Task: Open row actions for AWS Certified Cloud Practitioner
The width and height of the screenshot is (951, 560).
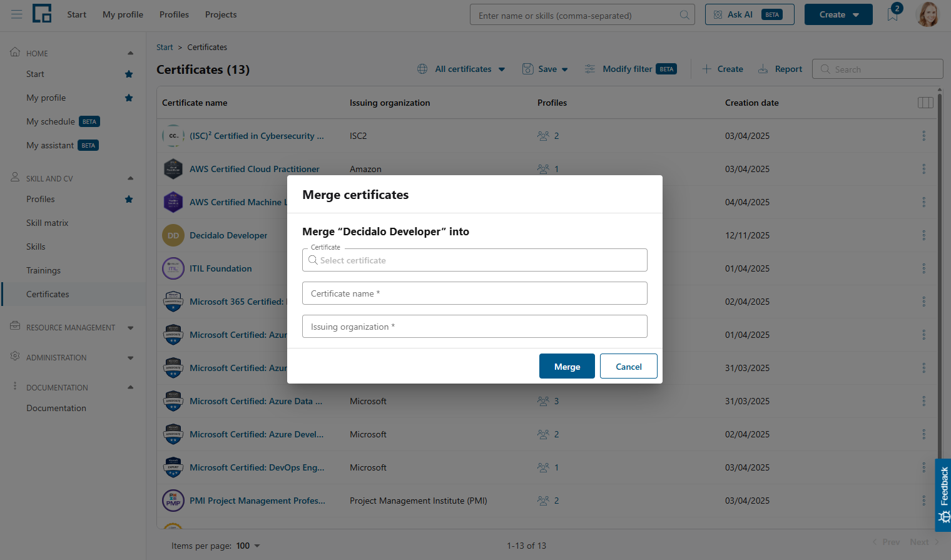Action: pyautogui.click(x=923, y=169)
